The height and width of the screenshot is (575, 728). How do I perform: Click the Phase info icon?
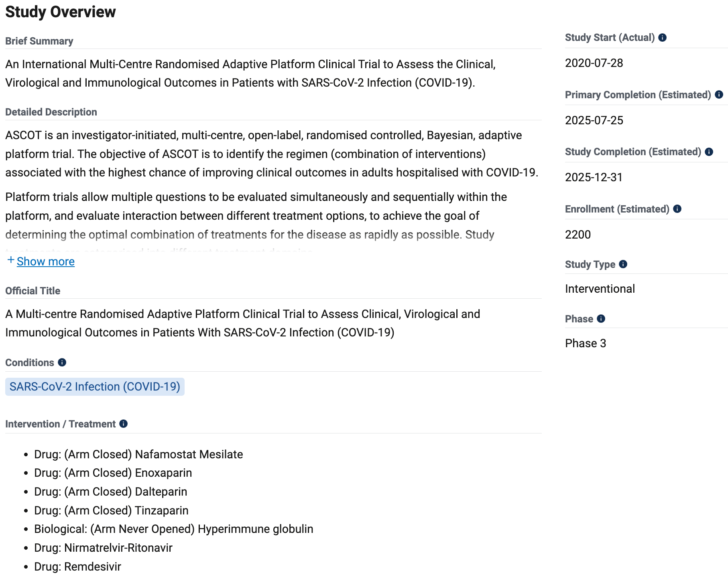click(601, 319)
